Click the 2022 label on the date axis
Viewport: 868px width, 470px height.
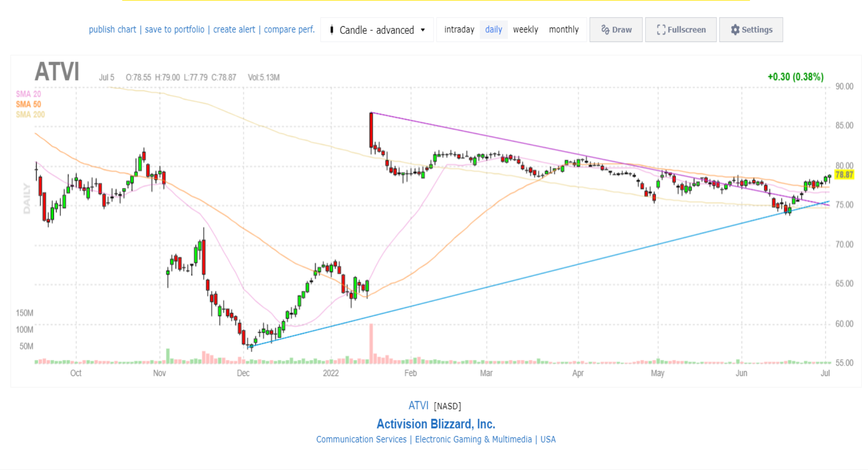click(x=331, y=373)
